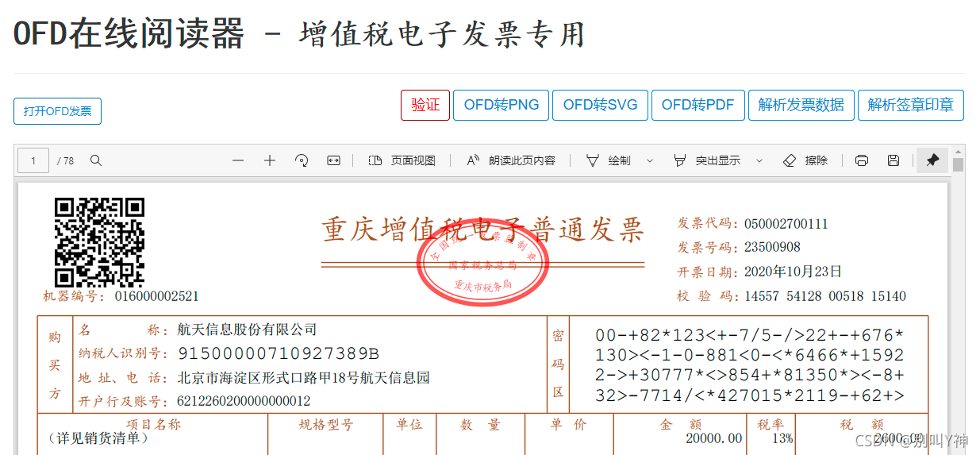Zoom in using the plus icon
This screenshot has width=980, height=455.
pos(270,160)
